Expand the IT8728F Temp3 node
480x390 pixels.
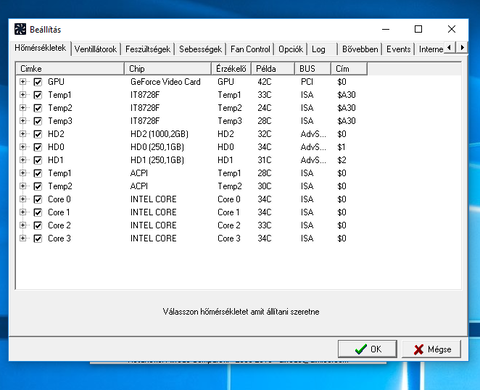coord(23,121)
